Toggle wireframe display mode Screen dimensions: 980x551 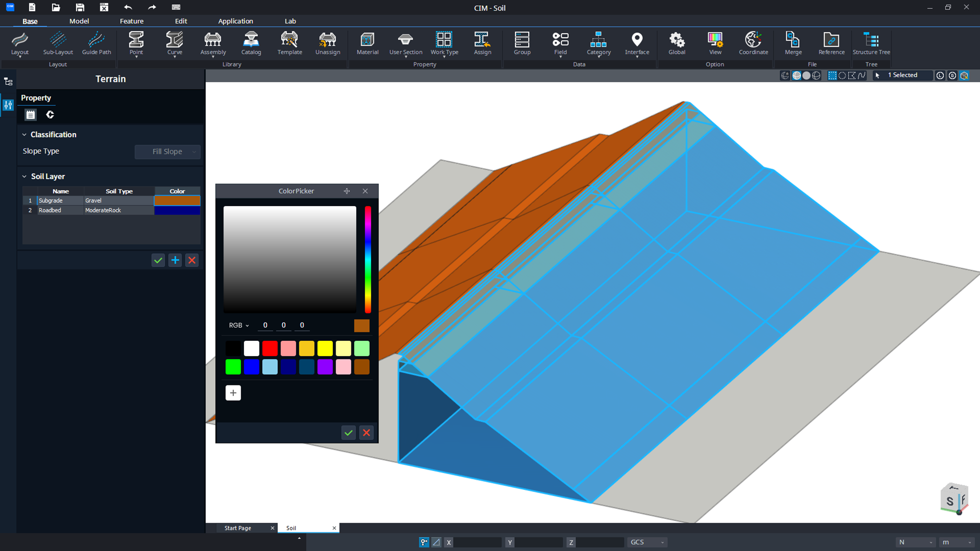(816, 75)
